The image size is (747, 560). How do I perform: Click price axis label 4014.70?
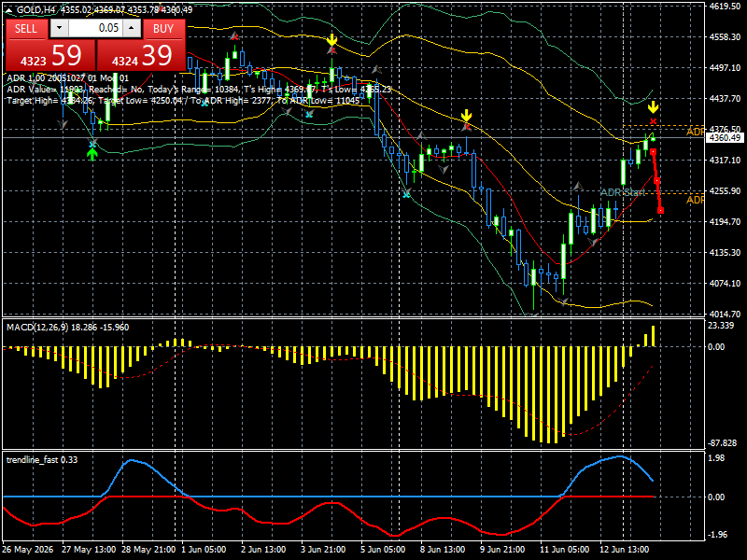tap(725, 315)
